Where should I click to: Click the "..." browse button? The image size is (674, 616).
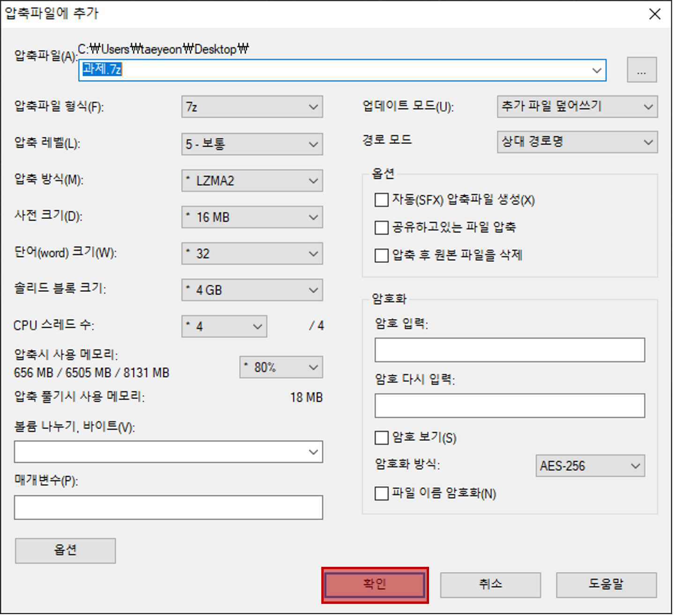tap(641, 70)
